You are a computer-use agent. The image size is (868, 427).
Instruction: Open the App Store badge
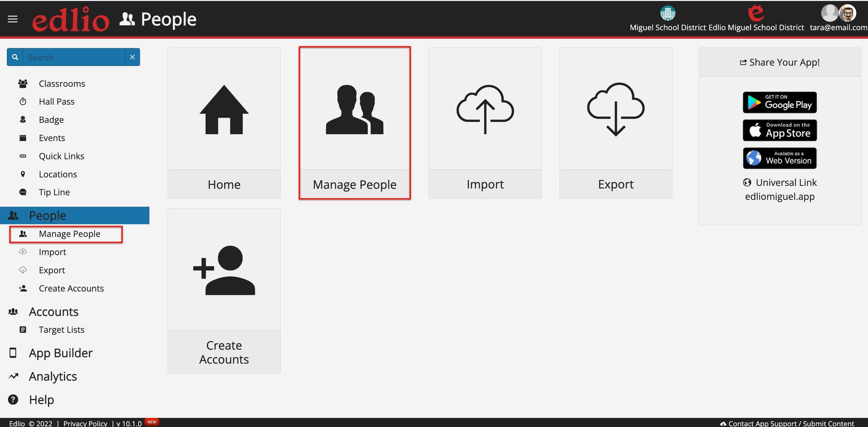click(779, 130)
